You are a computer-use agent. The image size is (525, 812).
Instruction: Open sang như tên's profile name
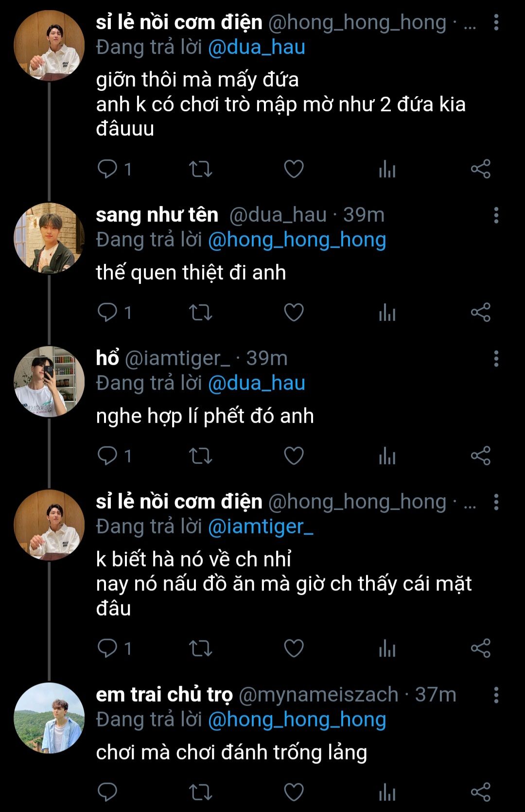(x=157, y=215)
